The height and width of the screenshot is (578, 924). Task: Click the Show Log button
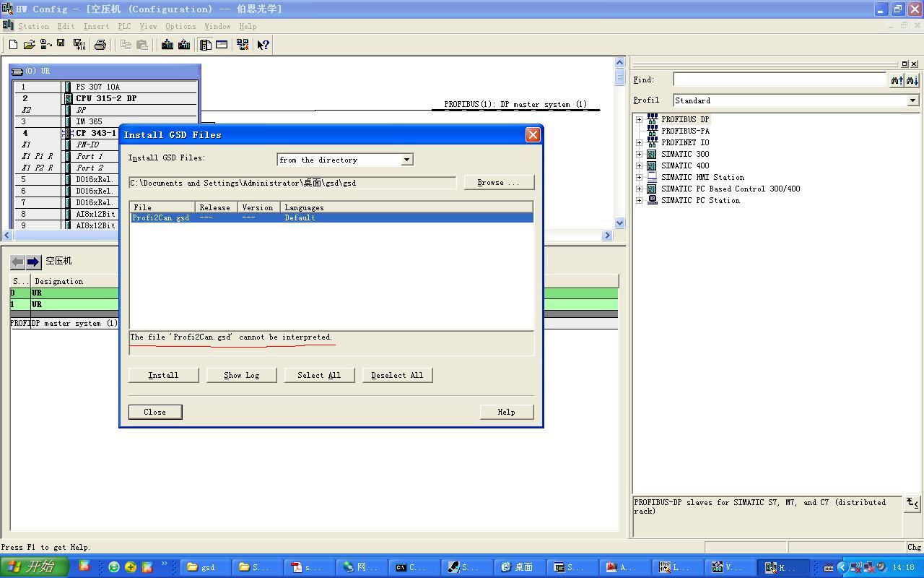241,375
